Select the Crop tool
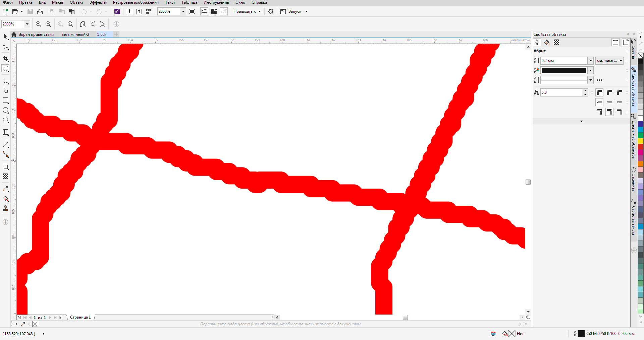 tap(5, 59)
